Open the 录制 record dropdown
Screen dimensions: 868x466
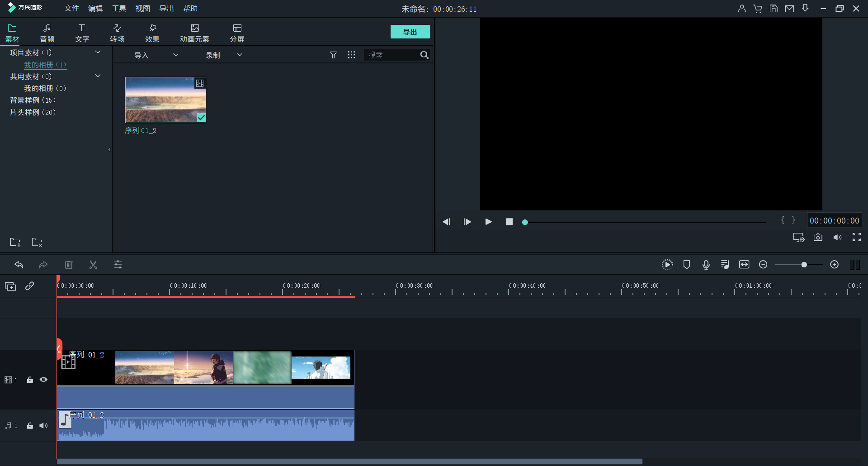point(240,55)
